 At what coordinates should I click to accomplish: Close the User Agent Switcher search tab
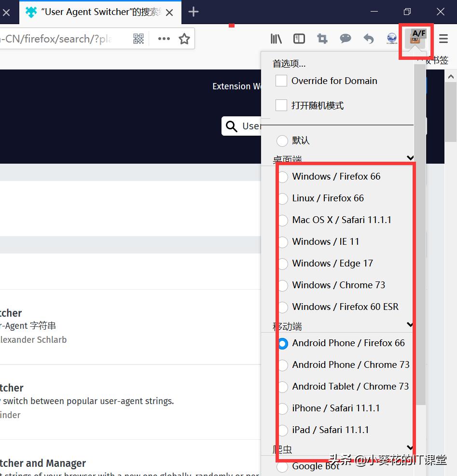point(170,13)
